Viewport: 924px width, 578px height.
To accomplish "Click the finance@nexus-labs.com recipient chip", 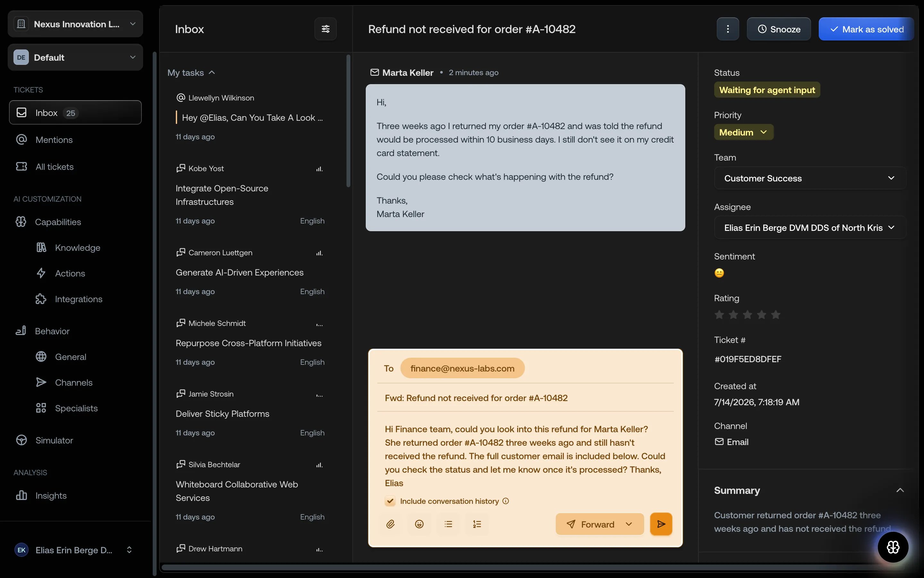I will click(x=462, y=368).
